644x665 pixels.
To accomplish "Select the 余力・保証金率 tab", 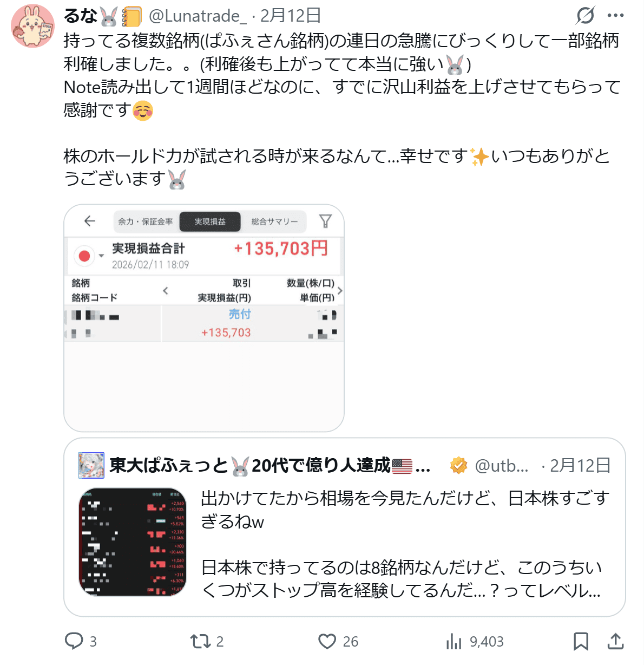I will [x=146, y=221].
